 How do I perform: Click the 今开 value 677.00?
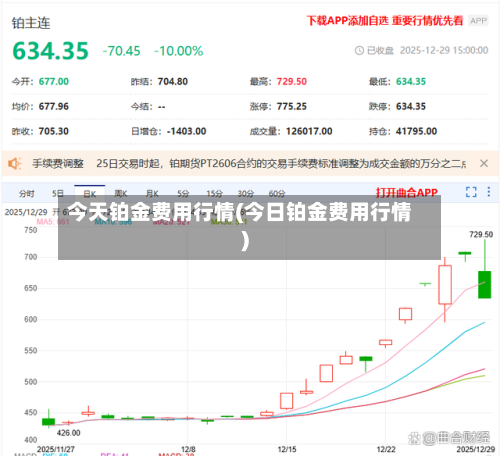[54, 82]
